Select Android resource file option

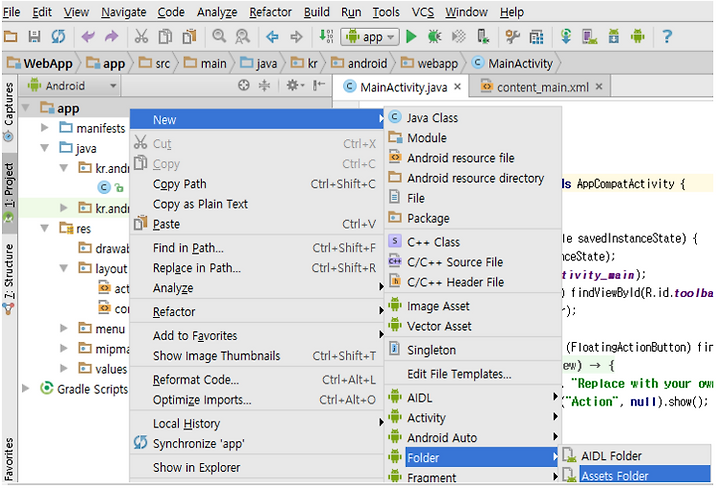473,158
